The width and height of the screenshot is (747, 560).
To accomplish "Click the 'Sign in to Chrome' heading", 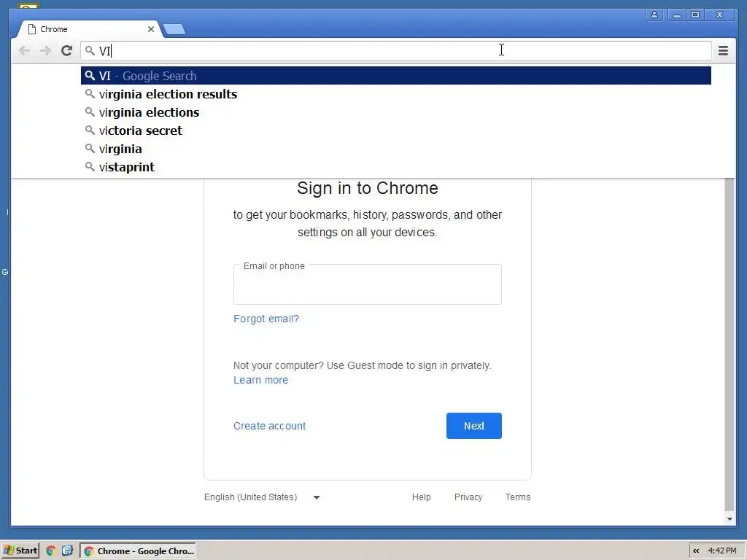I will pyautogui.click(x=368, y=188).
